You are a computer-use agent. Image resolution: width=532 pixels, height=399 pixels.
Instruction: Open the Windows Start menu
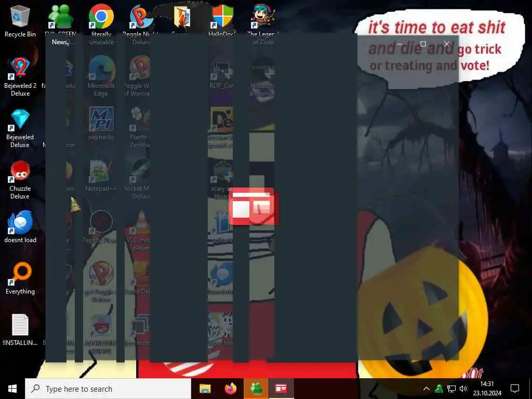(12, 389)
